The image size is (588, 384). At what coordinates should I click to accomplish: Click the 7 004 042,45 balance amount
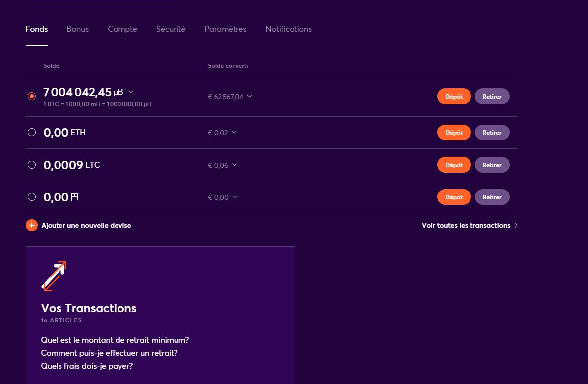click(77, 92)
